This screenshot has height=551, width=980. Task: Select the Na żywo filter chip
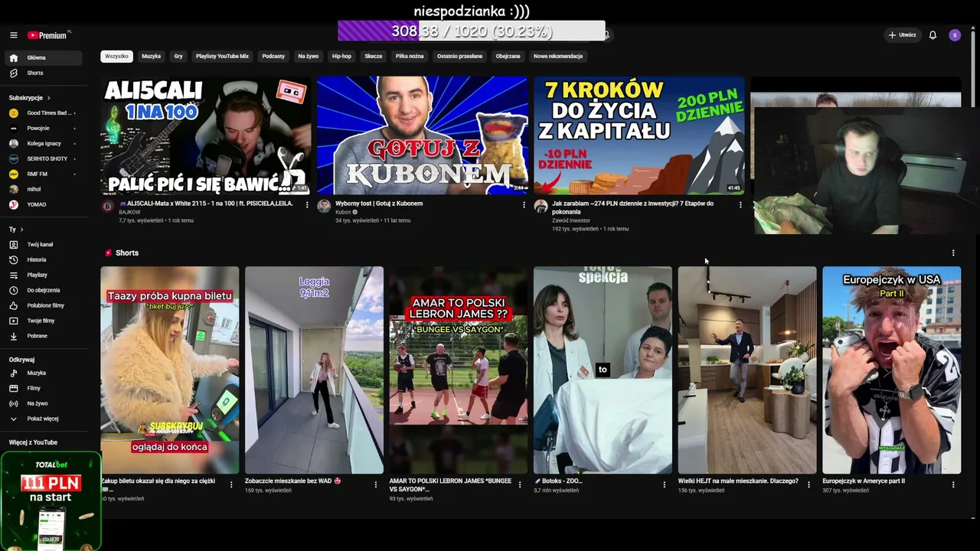point(309,56)
